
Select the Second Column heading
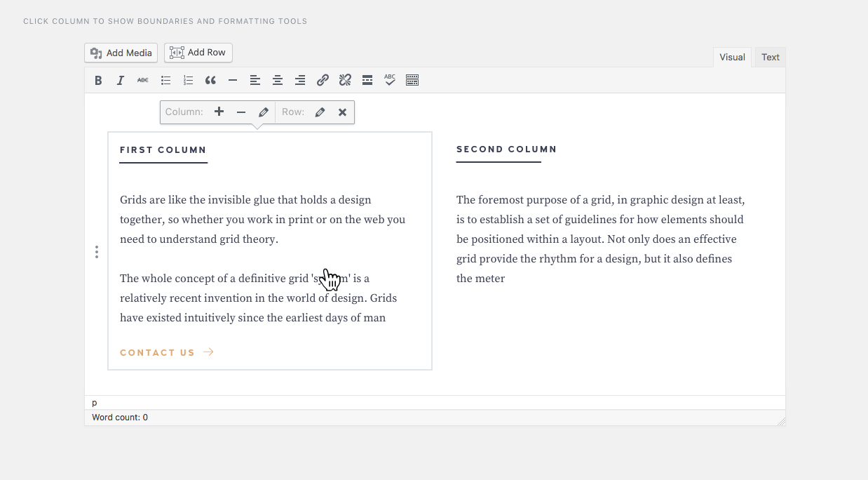(x=506, y=149)
